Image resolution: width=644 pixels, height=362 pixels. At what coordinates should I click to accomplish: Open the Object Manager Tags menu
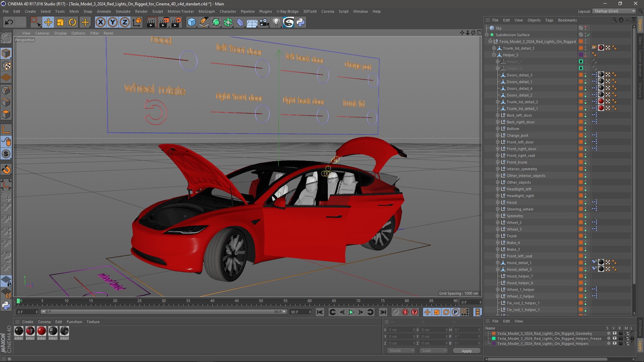(x=549, y=20)
